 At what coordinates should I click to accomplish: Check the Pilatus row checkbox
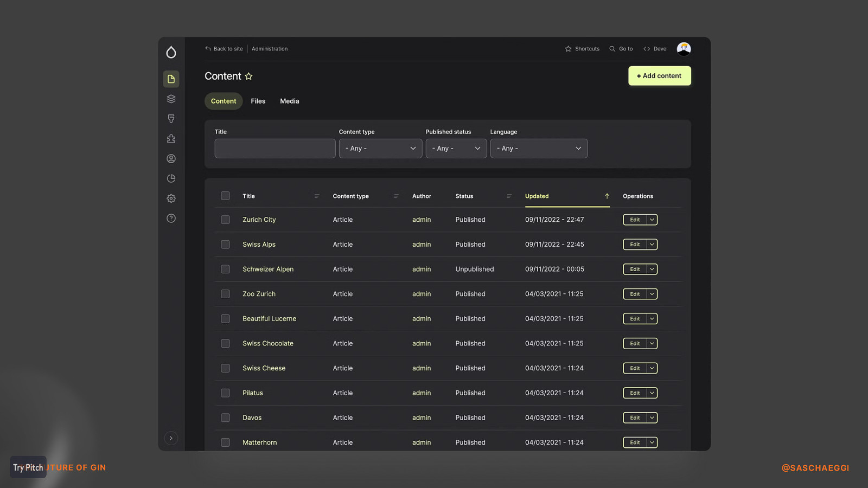coord(225,393)
